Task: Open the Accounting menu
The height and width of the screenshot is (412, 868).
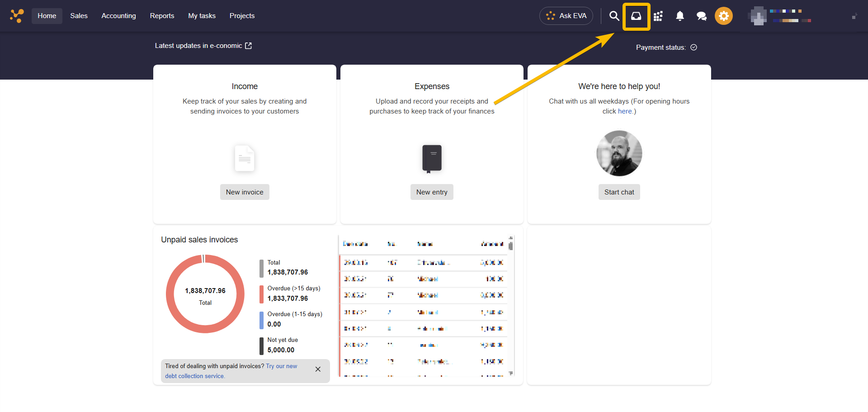Action: pyautogui.click(x=118, y=16)
